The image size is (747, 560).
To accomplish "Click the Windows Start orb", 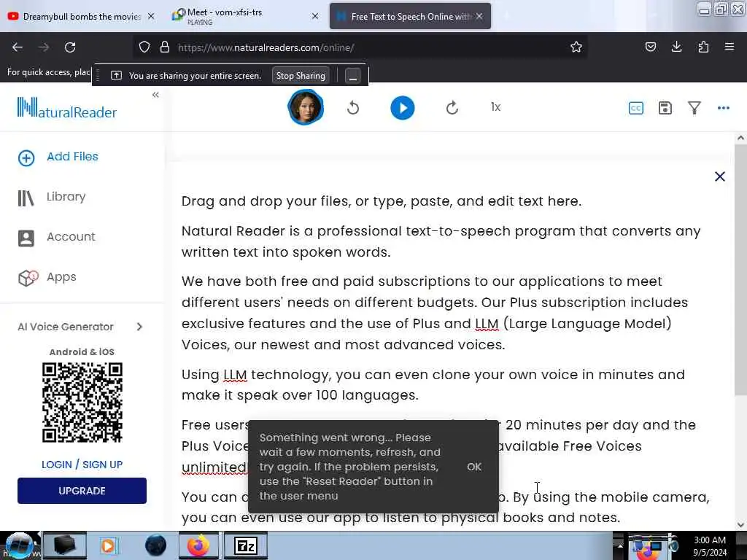I will click(18, 545).
